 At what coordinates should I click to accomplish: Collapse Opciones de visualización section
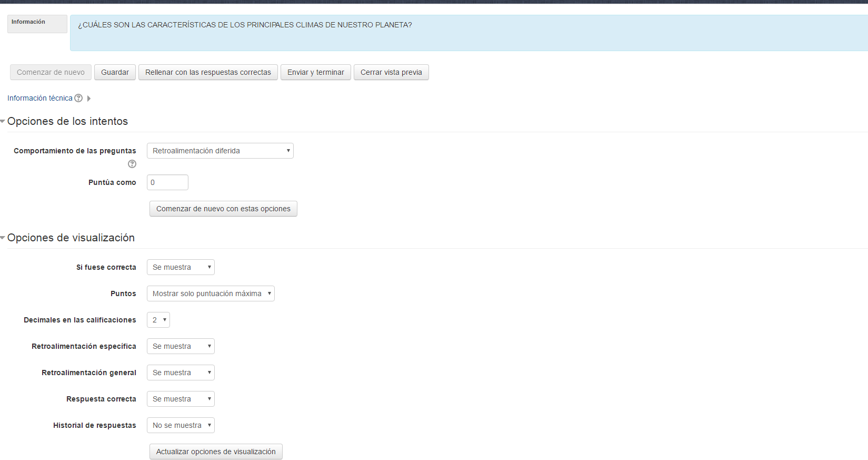point(3,238)
